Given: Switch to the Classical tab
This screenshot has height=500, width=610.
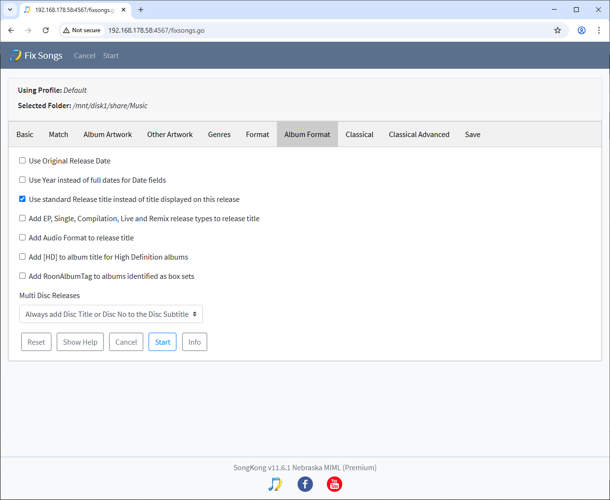Looking at the screenshot, I should [359, 134].
